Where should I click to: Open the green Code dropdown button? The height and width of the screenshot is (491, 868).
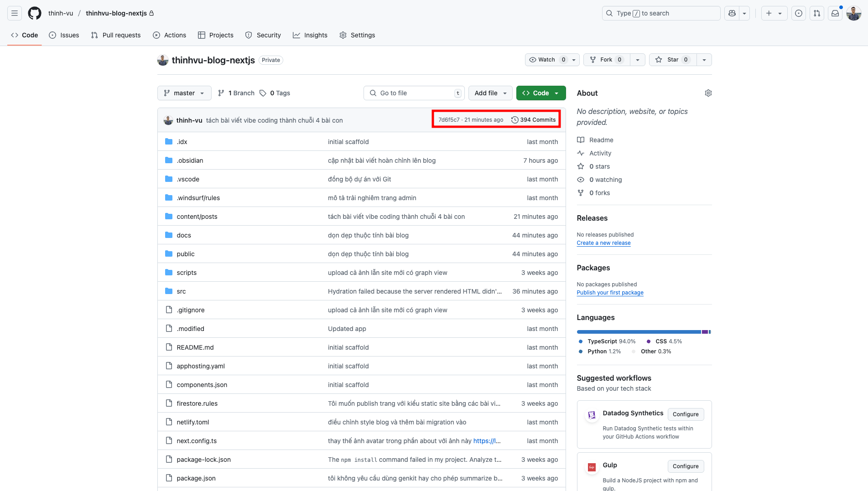pos(541,93)
